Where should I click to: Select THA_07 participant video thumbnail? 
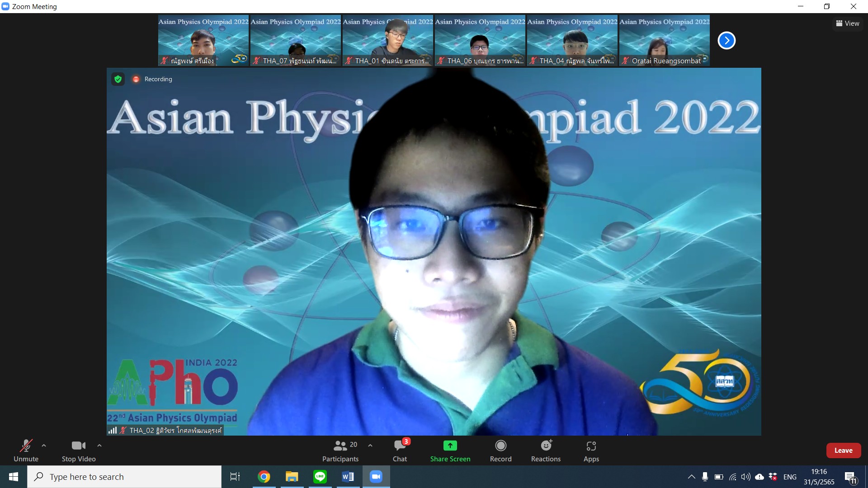point(296,41)
